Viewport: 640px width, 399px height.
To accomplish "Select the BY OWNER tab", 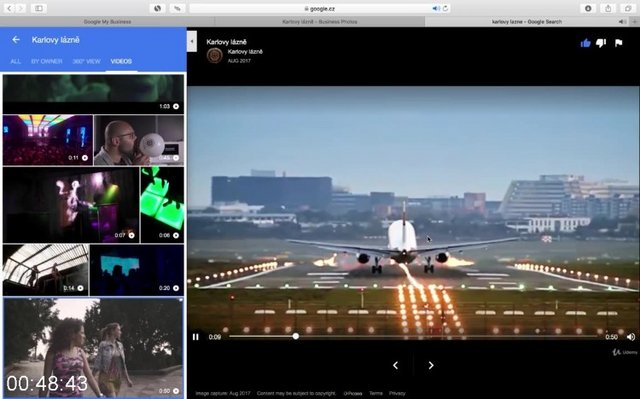I will click(x=47, y=61).
